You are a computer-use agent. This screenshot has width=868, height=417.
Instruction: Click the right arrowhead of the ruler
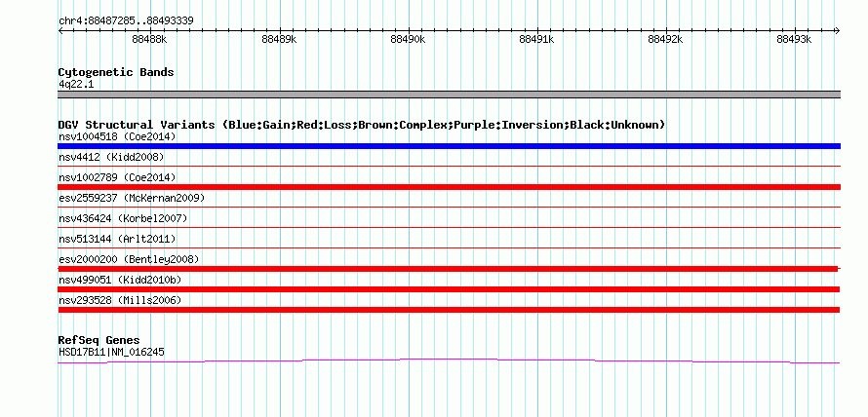click(838, 30)
